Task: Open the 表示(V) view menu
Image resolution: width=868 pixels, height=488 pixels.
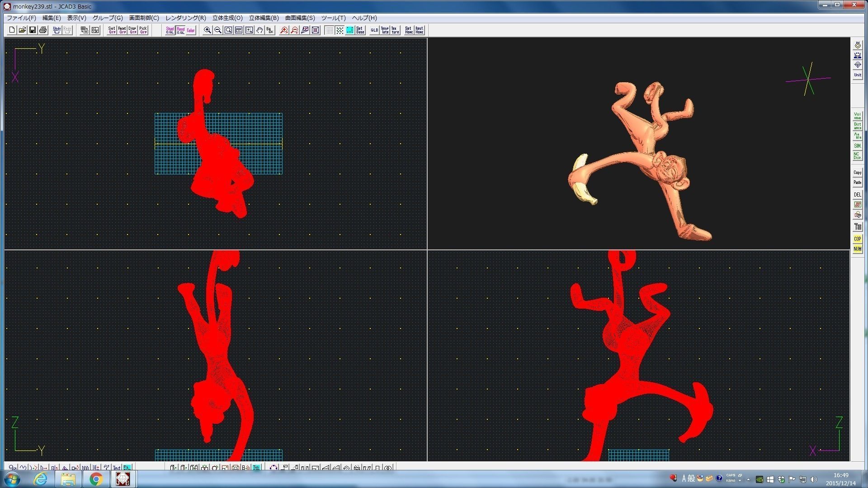Action: point(76,18)
